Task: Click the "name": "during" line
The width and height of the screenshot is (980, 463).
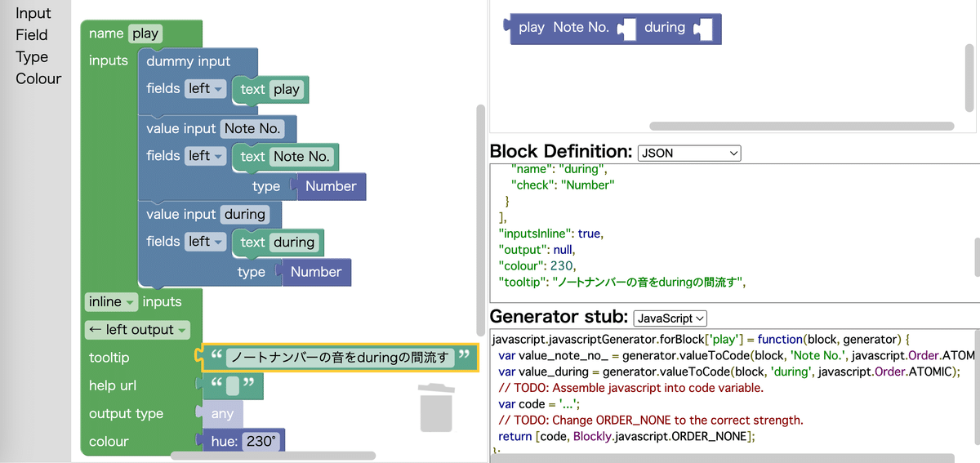Action: click(560, 169)
